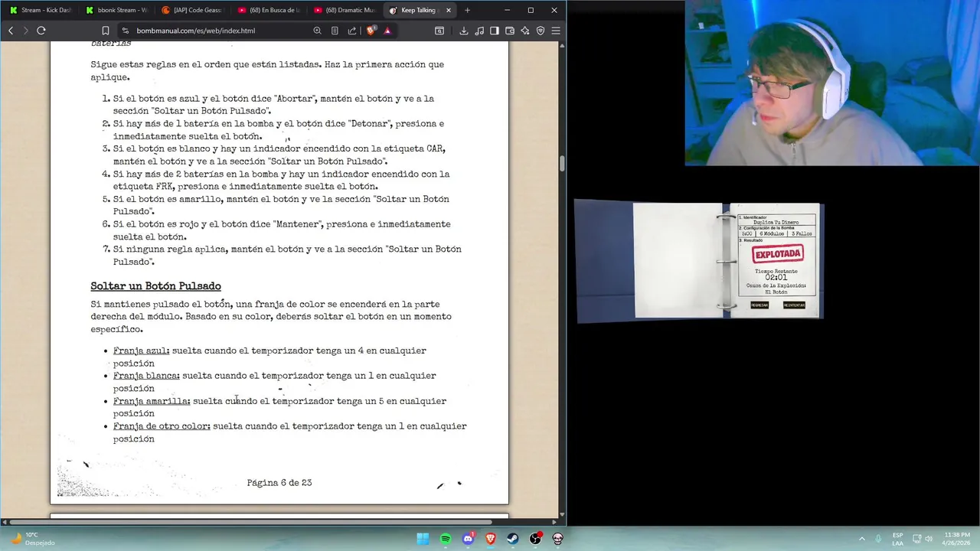Click the 'Soltar un Botón Pulsado' heading

(x=155, y=286)
